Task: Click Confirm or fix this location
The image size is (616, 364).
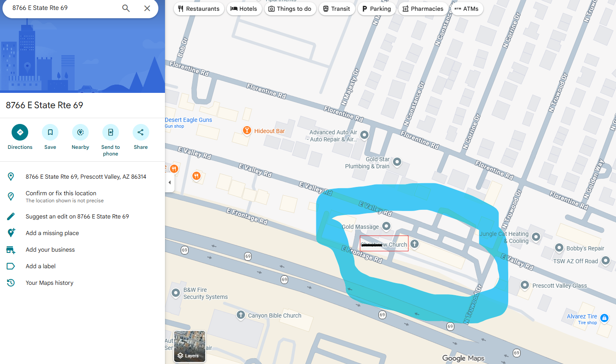Action: pos(61,193)
